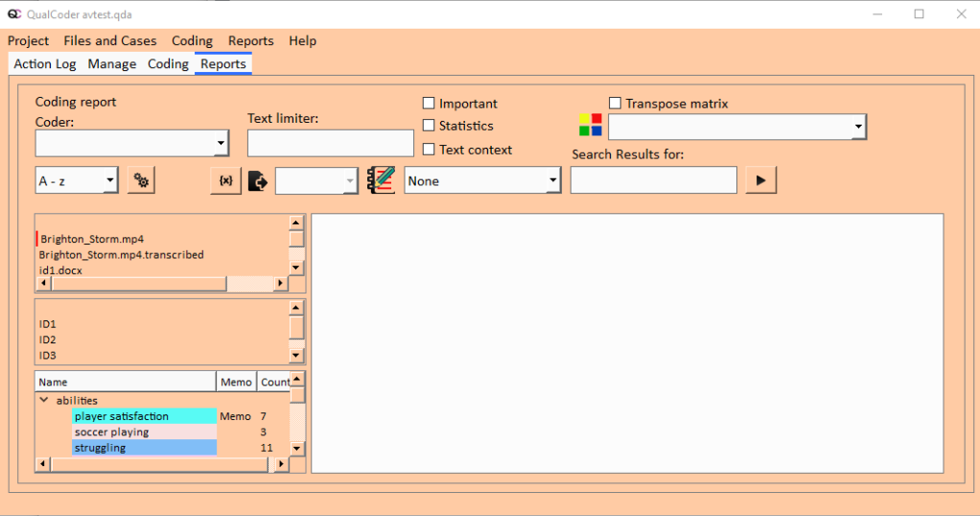Click the memo notebook pencil icon
The width and height of the screenshot is (980, 516).
[x=381, y=180]
